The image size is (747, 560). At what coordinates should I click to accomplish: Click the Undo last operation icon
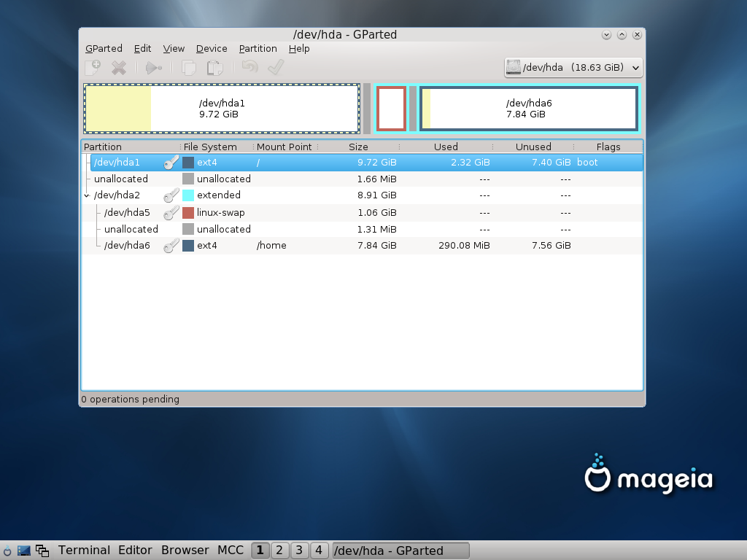click(x=249, y=67)
